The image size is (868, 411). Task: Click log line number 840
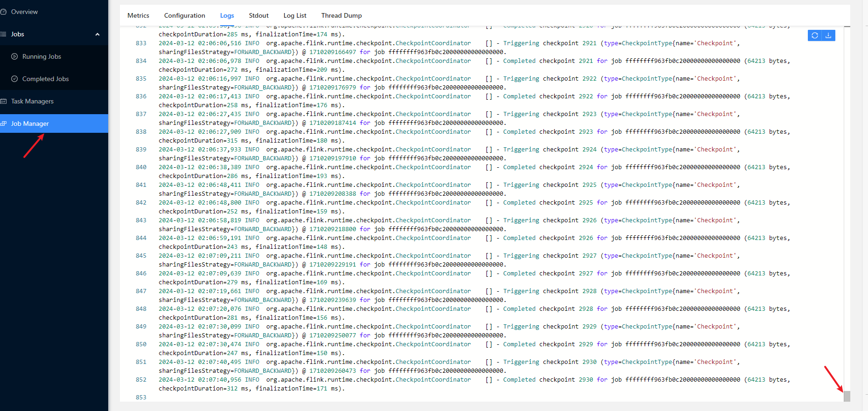pyautogui.click(x=141, y=167)
